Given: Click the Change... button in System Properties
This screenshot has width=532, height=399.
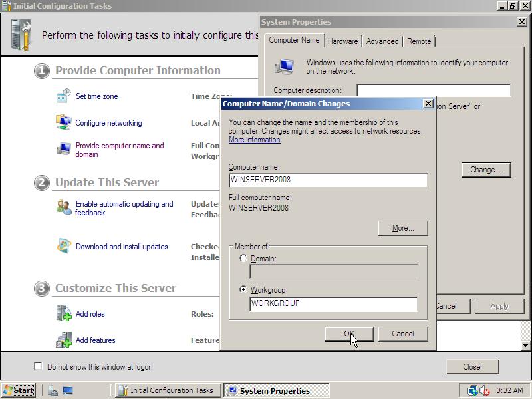Looking at the screenshot, I should 486,170.
